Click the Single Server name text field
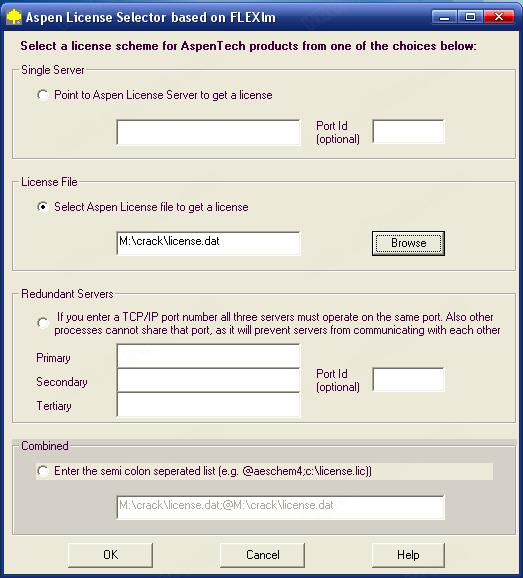The image size is (523, 578). [x=209, y=132]
